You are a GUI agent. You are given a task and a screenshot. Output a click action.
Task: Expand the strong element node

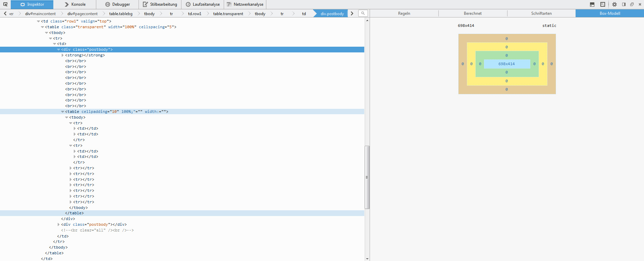coord(63,55)
